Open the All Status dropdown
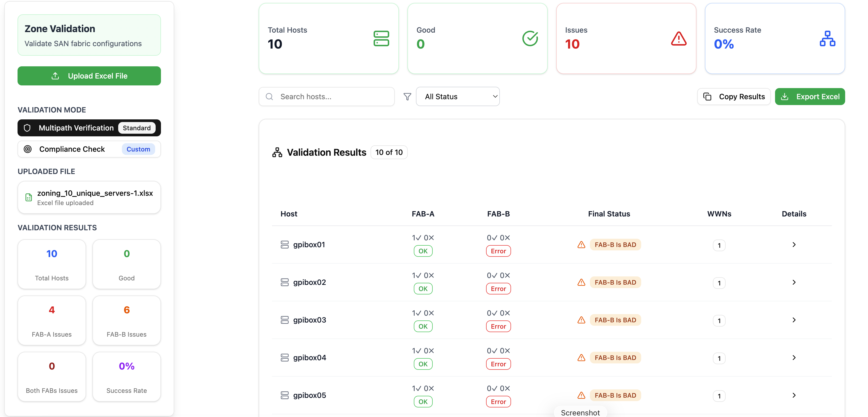 click(x=458, y=97)
